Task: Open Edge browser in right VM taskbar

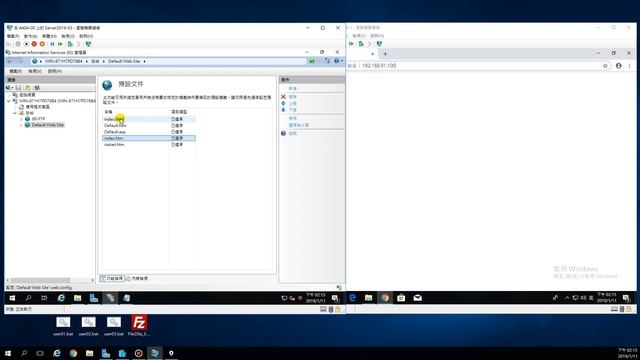Action: point(352,298)
